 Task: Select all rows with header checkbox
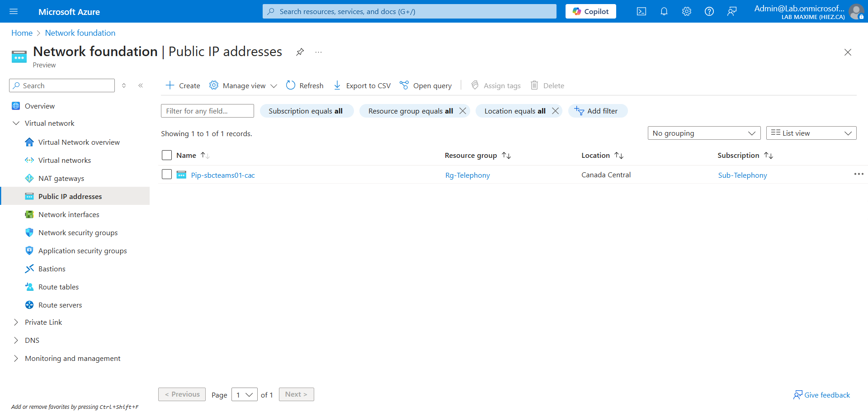(x=167, y=155)
